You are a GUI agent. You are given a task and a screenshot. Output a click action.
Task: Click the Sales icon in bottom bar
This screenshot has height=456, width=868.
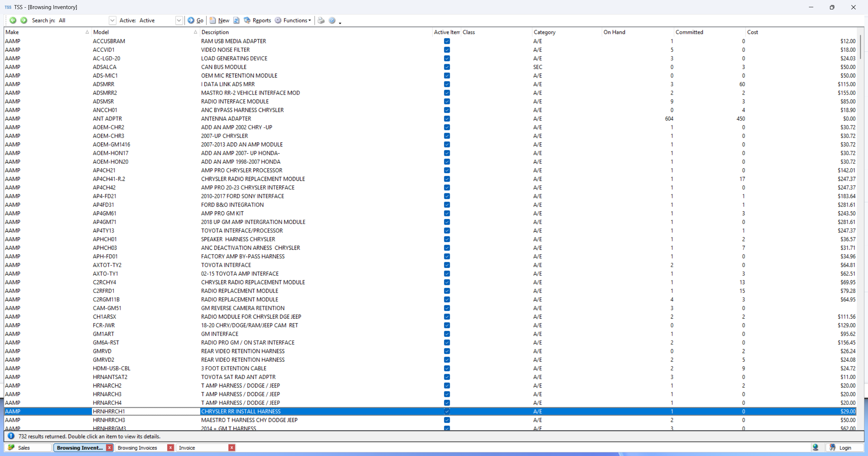coord(12,448)
